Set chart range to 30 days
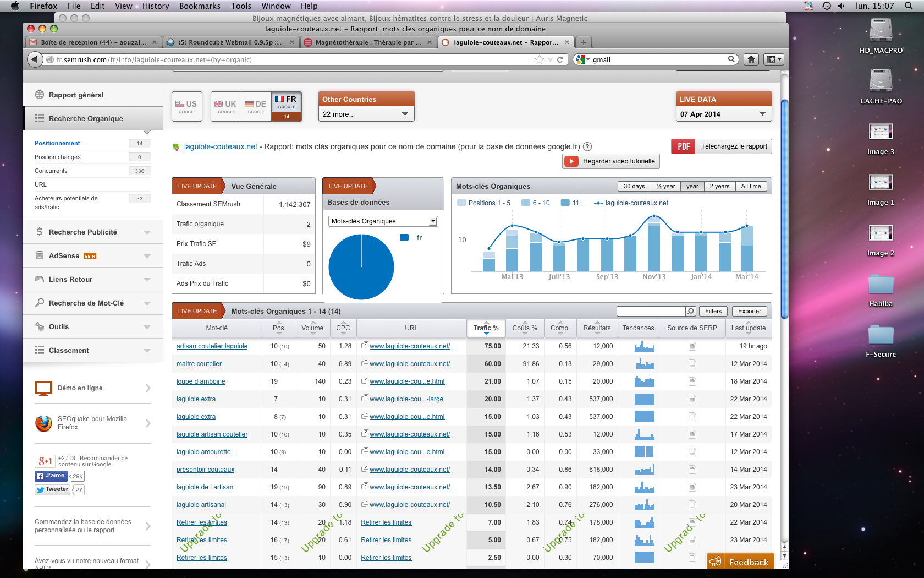924x578 pixels. (634, 186)
